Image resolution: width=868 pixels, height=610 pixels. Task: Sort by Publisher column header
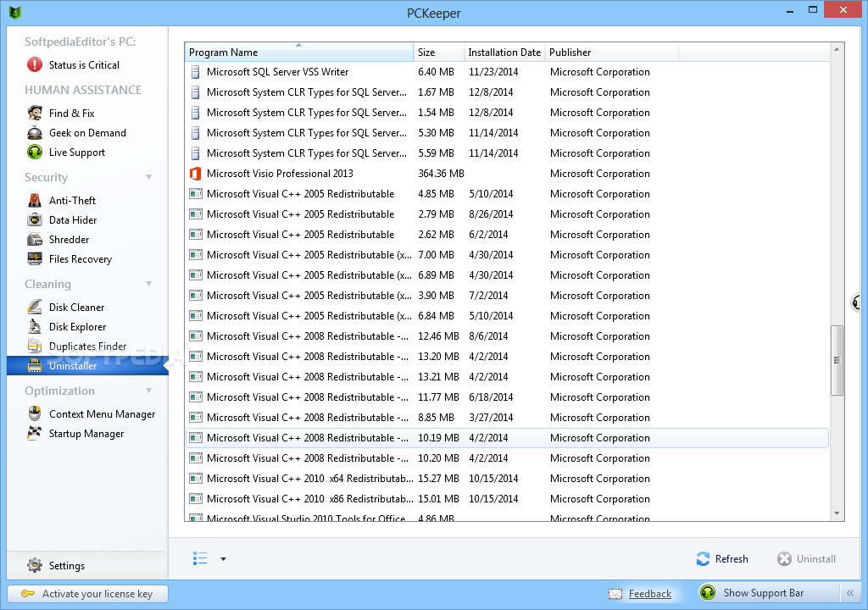point(612,52)
